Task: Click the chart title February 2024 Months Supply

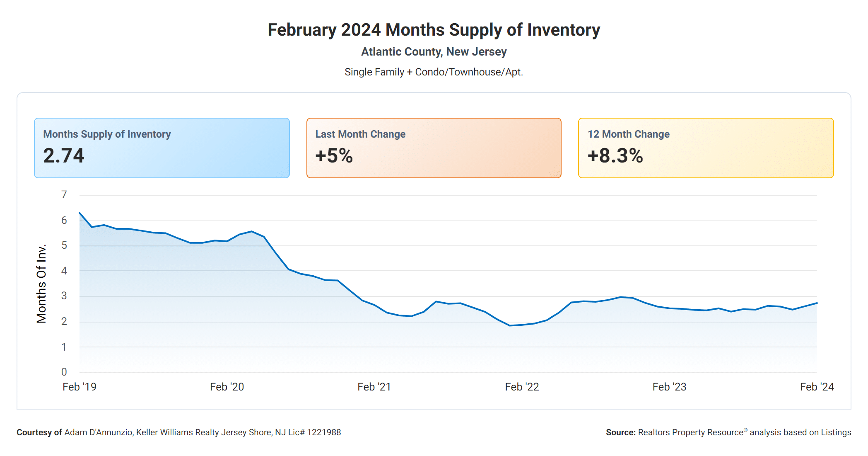Action: pos(434,30)
